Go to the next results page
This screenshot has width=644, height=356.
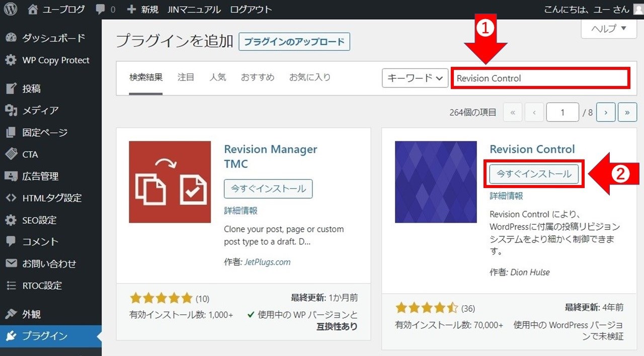click(x=606, y=113)
